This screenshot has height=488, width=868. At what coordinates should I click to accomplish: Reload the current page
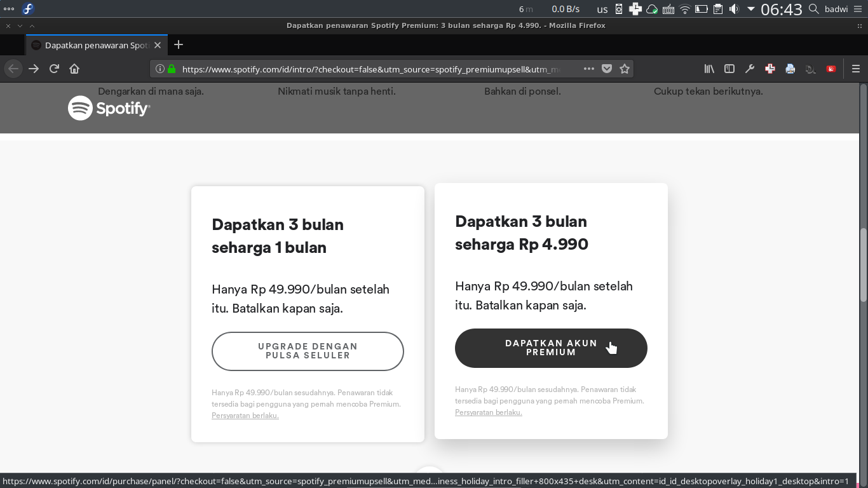pos(54,69)
